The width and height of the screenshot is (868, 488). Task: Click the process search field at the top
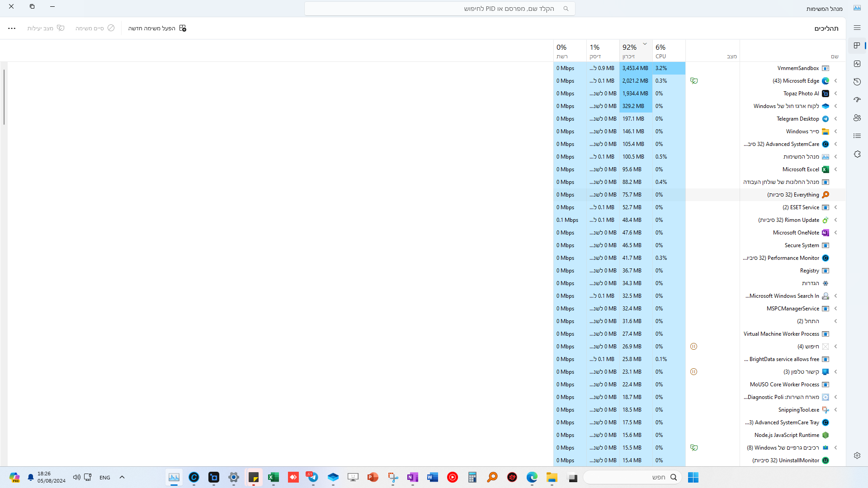pos(439,9)
